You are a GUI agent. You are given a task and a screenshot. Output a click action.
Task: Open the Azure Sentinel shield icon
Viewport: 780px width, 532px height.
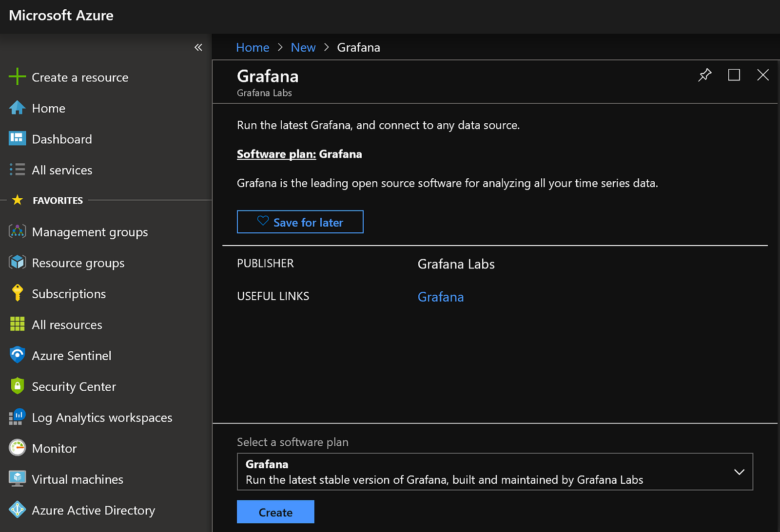tap(17, 355)
